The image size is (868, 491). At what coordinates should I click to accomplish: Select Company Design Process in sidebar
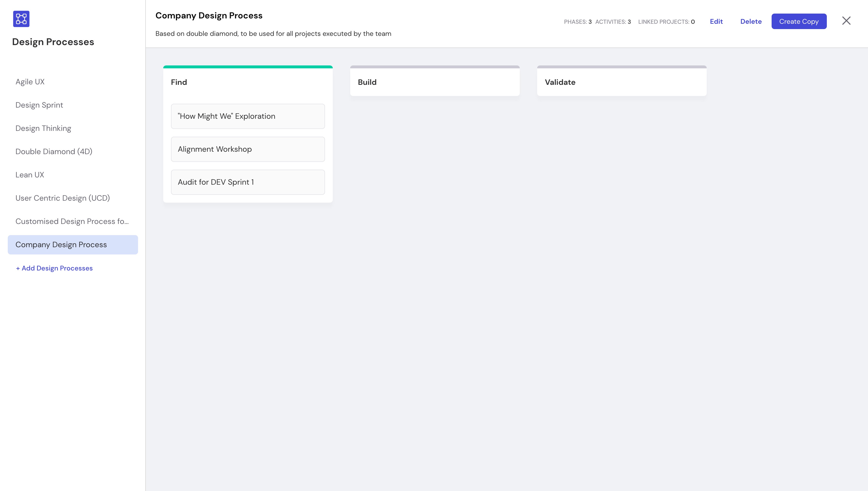[73, 245]
